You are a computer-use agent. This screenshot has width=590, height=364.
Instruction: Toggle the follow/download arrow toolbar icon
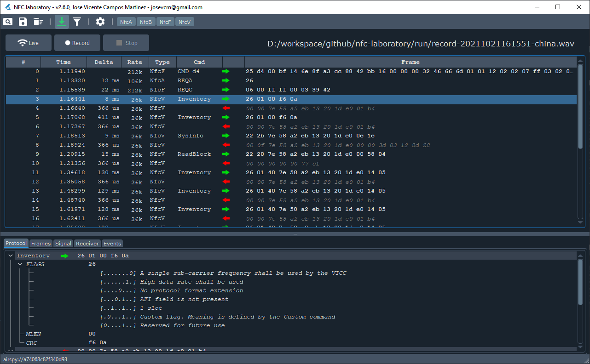tap(62, 22)
